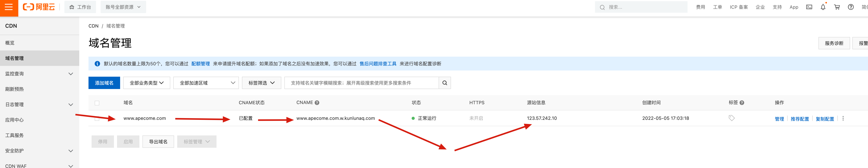Open the shopping cart

pyautogui.click(x=837, y=7)
